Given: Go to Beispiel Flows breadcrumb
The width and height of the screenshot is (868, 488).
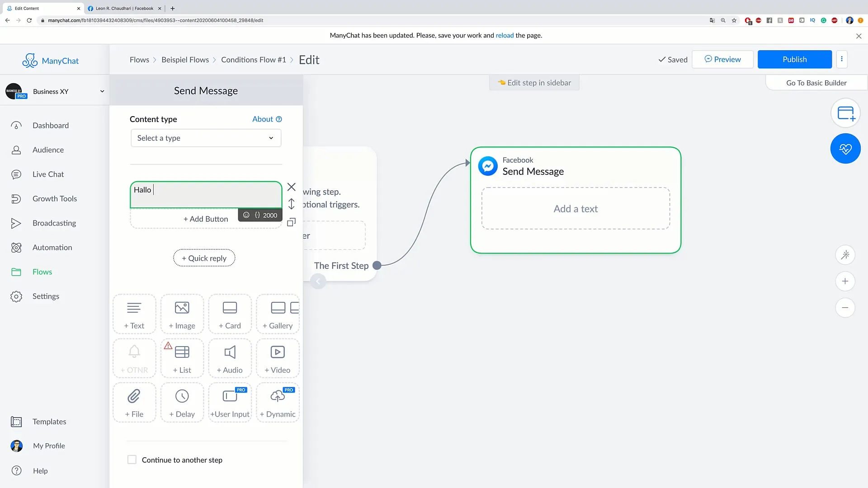Looking at the screenshot, I should pos(185,60).
